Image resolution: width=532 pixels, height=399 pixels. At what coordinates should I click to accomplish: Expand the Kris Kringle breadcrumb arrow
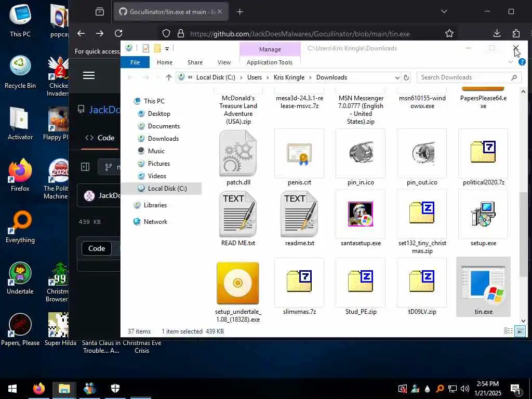pyautogui.click(x=310, y=78)
